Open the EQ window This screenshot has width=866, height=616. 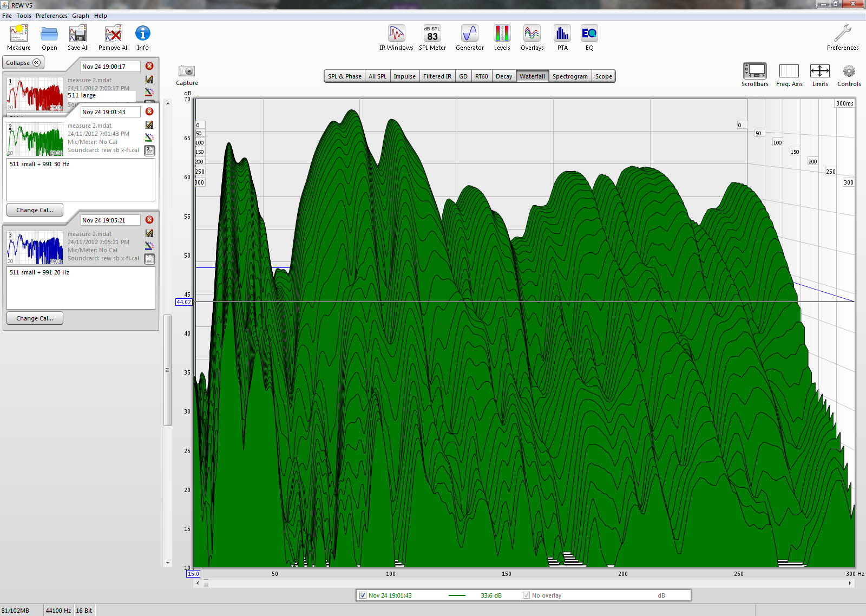pyautogui.click(x=589, y=34)
